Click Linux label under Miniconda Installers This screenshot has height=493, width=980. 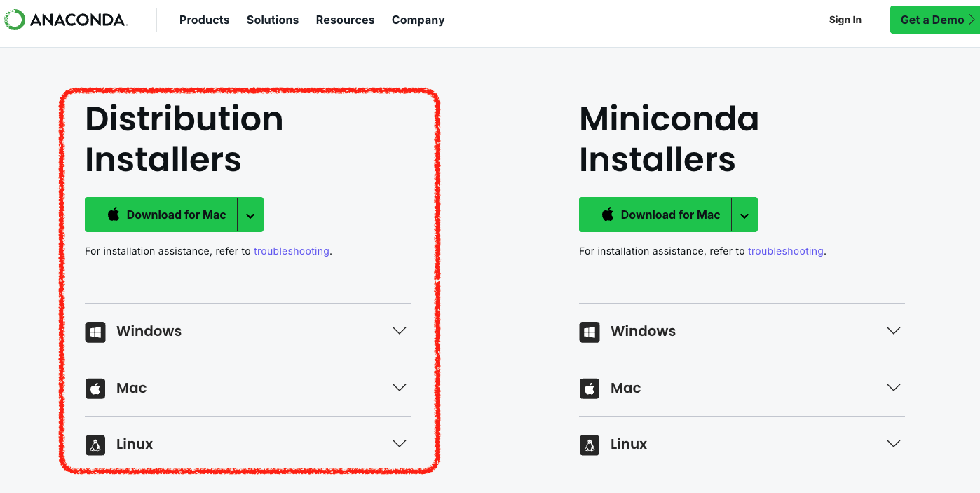(629, 444)
